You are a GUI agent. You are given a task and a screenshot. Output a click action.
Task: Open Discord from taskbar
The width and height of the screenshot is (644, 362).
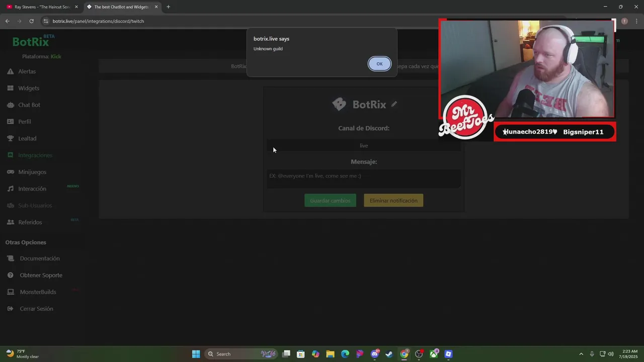375,354
